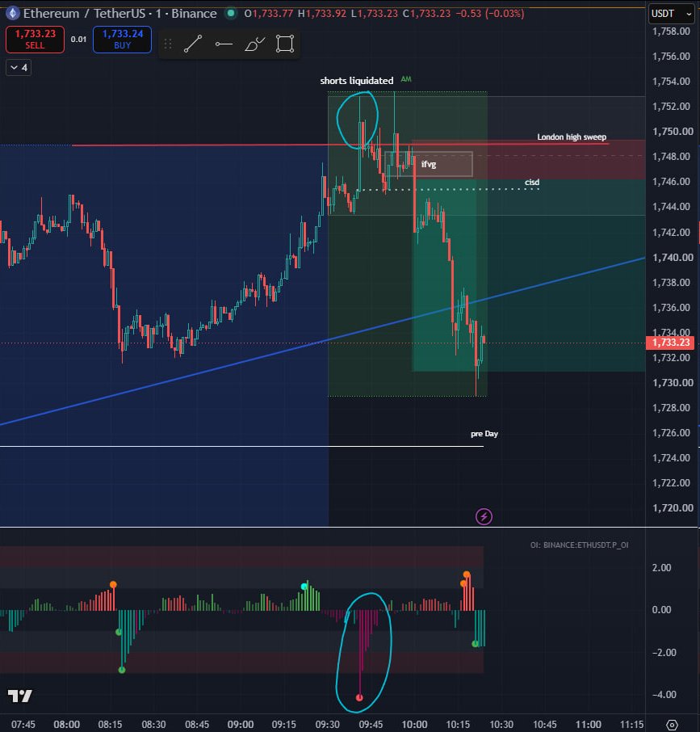Click the red marker dot at indicator low
This screenshot has width=700, height=732.
(359, 697)
